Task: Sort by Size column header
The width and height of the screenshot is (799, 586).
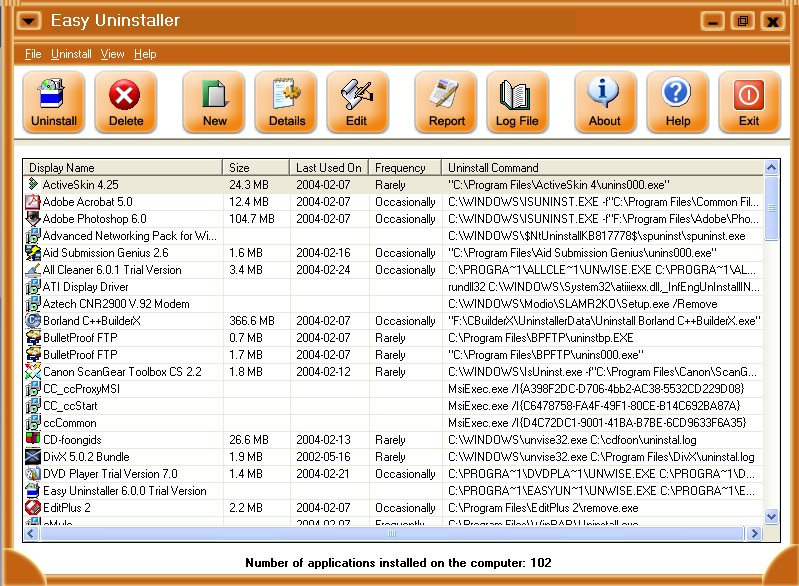Action: tap(256, 167)
